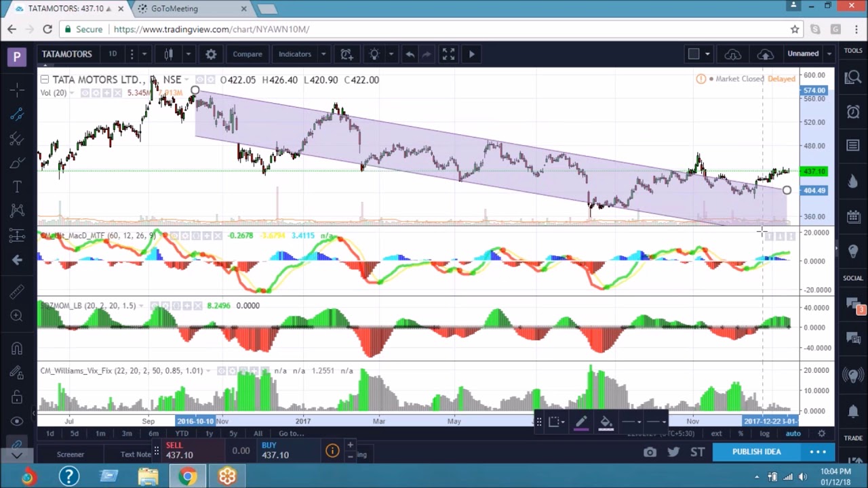Open ideas lightbulb button

click(374, 54)
